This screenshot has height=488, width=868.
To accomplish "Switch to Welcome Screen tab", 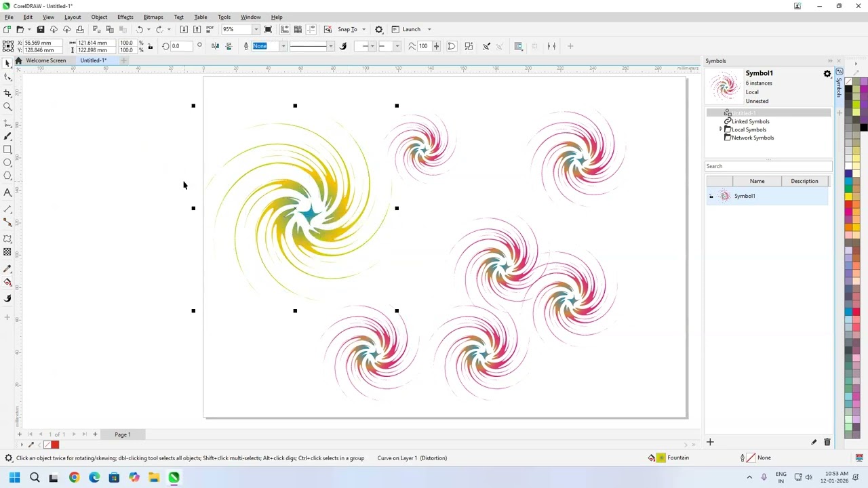I will click(x=46, y=60).
